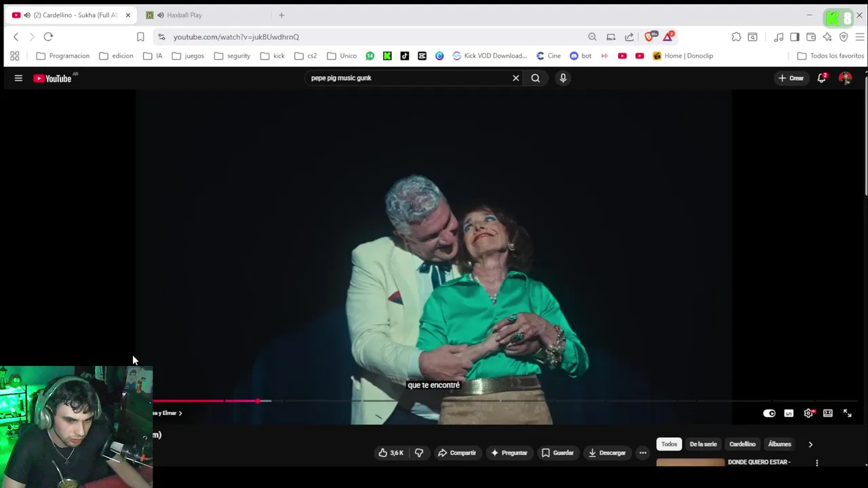Open Kick VOD Download bookmark
Screen dimensions: 868x488
[490, 56]
